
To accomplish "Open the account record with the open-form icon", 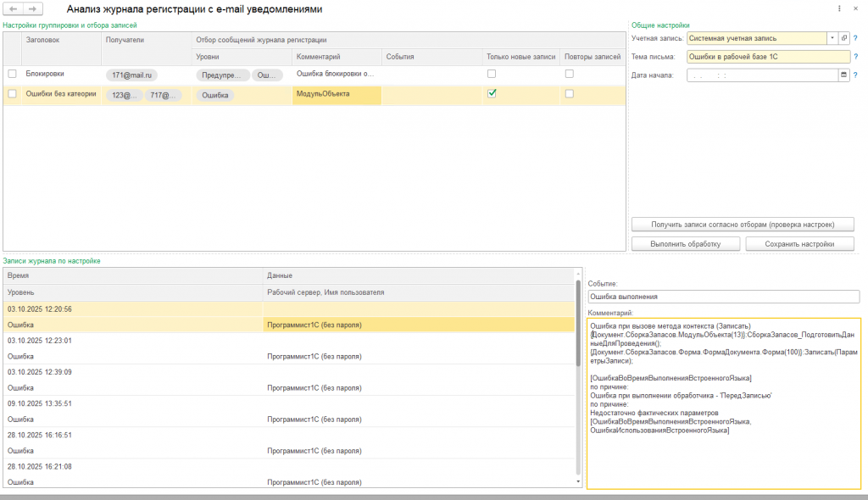I will (844, 38).
